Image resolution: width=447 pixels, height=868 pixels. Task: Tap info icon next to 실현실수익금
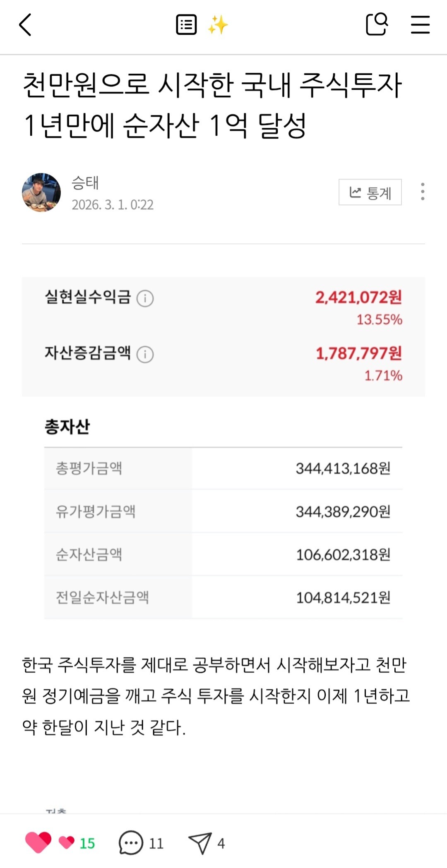pos(145,298)
